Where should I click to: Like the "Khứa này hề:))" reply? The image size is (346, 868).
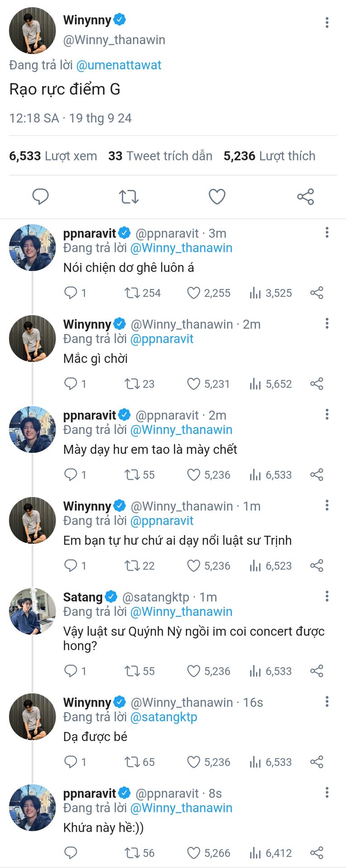[x=209, y=853]
